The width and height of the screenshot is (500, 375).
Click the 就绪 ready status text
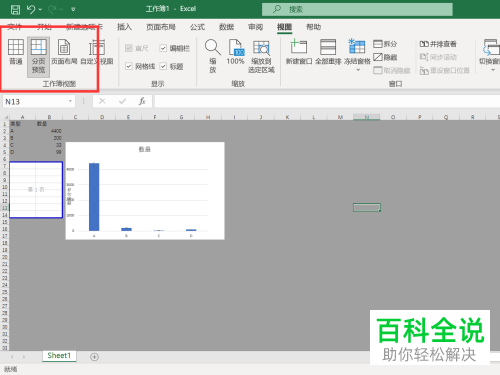pos(10,369)
